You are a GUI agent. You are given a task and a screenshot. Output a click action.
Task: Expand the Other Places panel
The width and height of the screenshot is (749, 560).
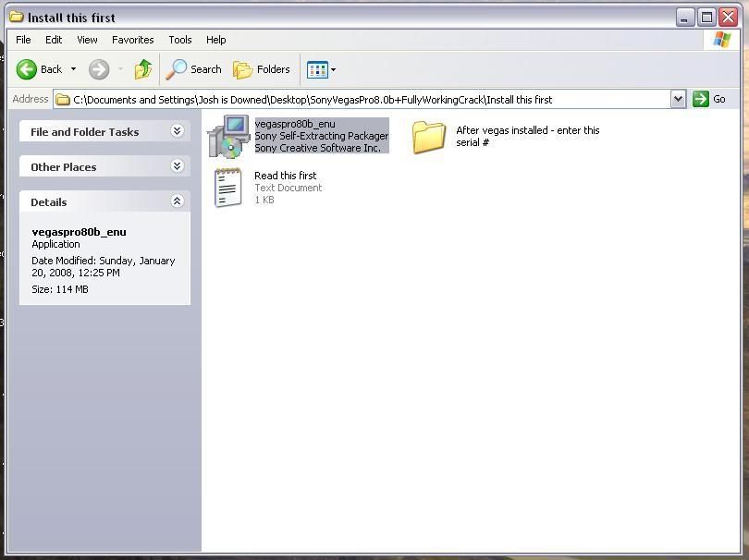click(x=177, y=165)
